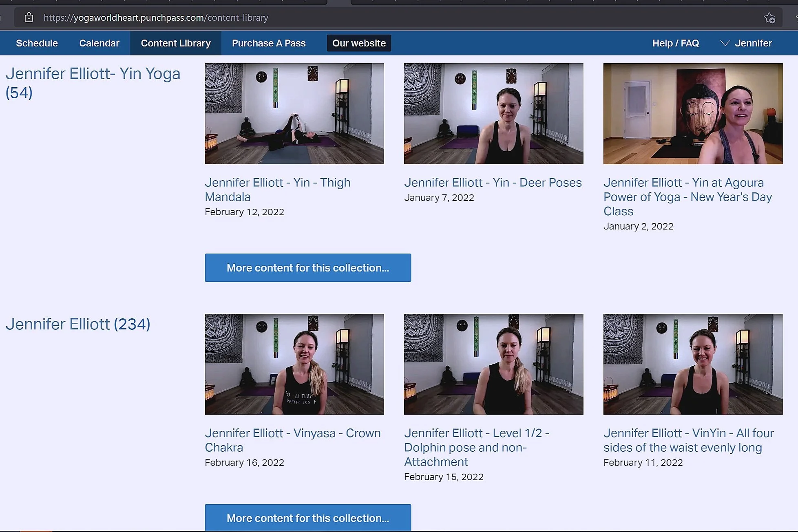Open Yin Thigh Mandala video thumbnail
This screenshot has width=798, height=532.
(x=294, y=114)
